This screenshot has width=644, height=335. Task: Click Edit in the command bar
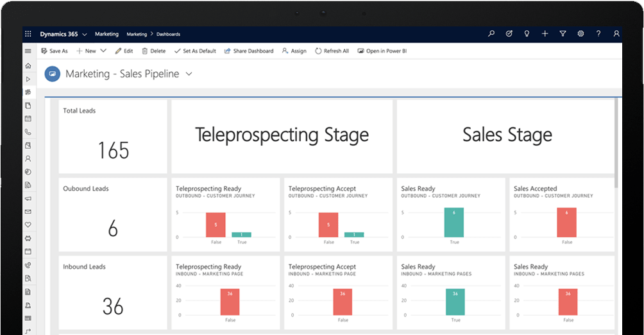pos(124,51)
